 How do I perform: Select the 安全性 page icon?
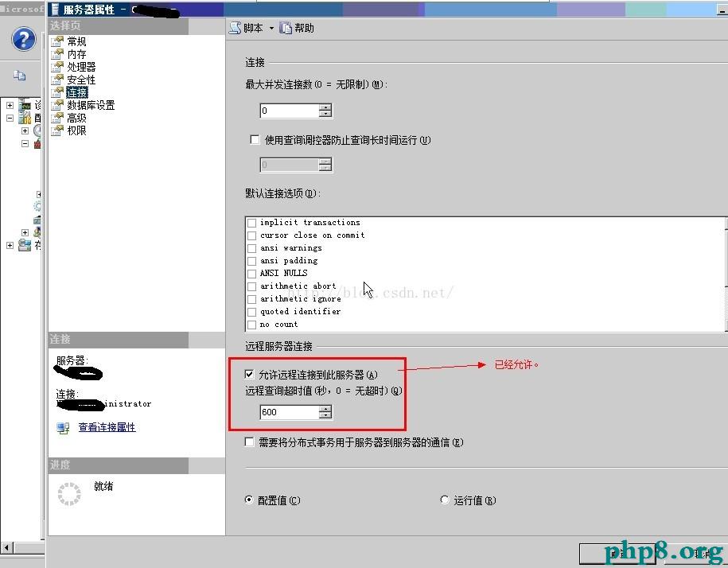57,80
